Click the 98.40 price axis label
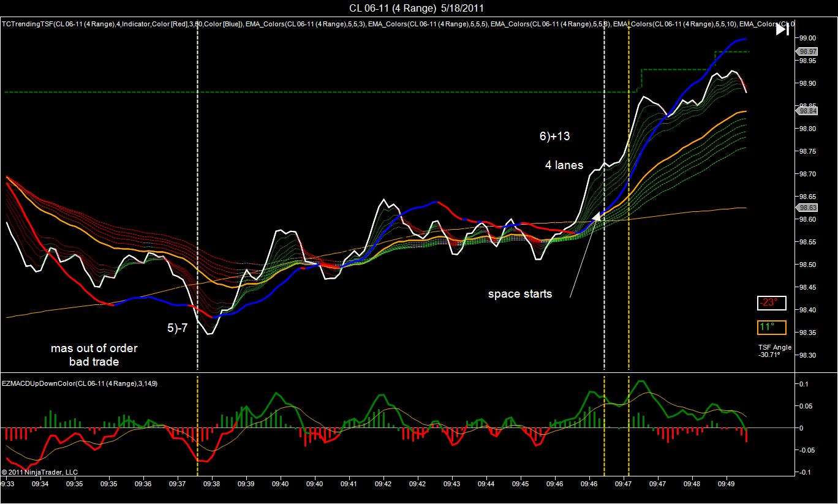 808,310
